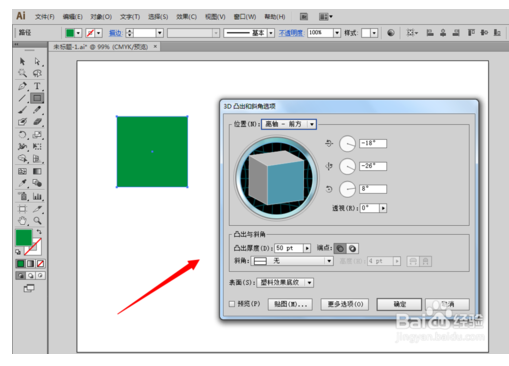The height and width of the screenshot is (366, 509).
Task: Open the fill color dropdown in control bar
Action: [78, 33]
